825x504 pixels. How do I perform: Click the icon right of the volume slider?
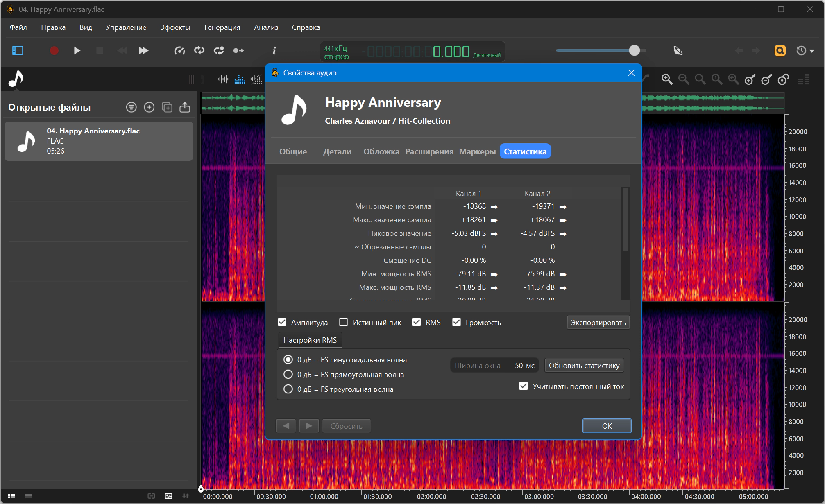click(678, 51)
